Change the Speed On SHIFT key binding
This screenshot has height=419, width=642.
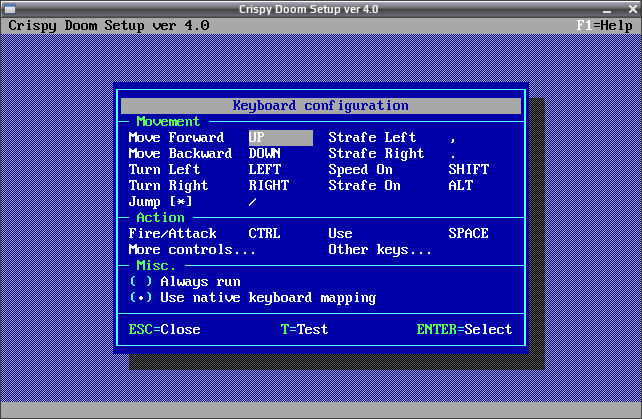point(468,170)
